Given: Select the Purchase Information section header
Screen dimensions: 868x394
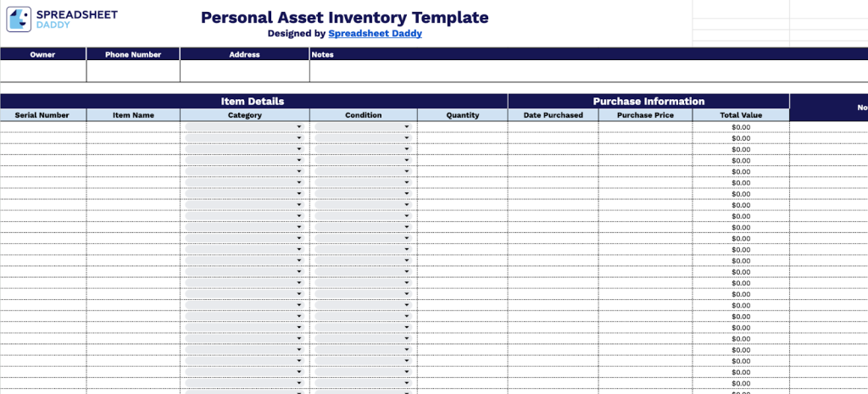Looking at the screenshot, I should point(648,101).
